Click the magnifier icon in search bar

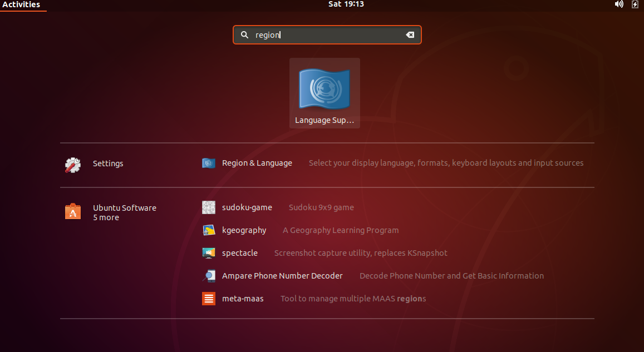click(244, 35)
